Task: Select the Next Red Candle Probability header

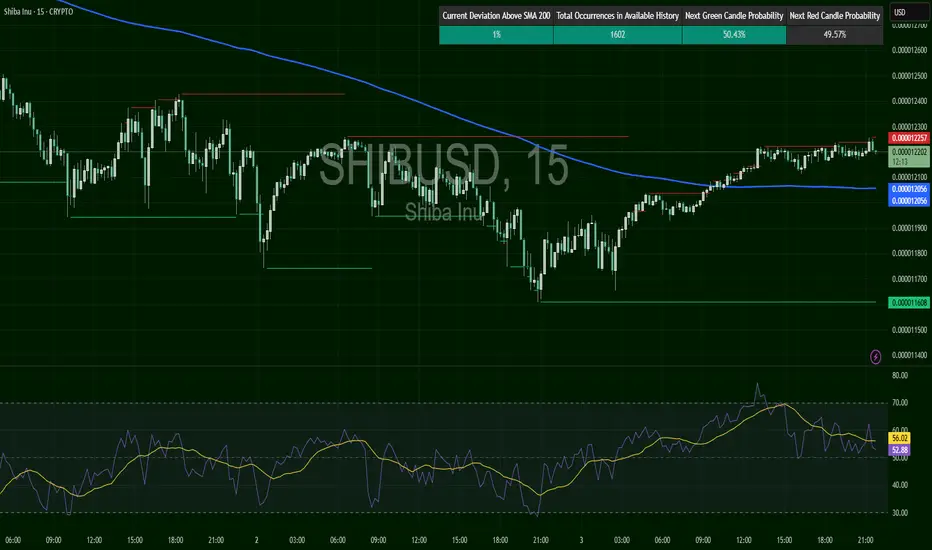Action: tap(835, 16)
